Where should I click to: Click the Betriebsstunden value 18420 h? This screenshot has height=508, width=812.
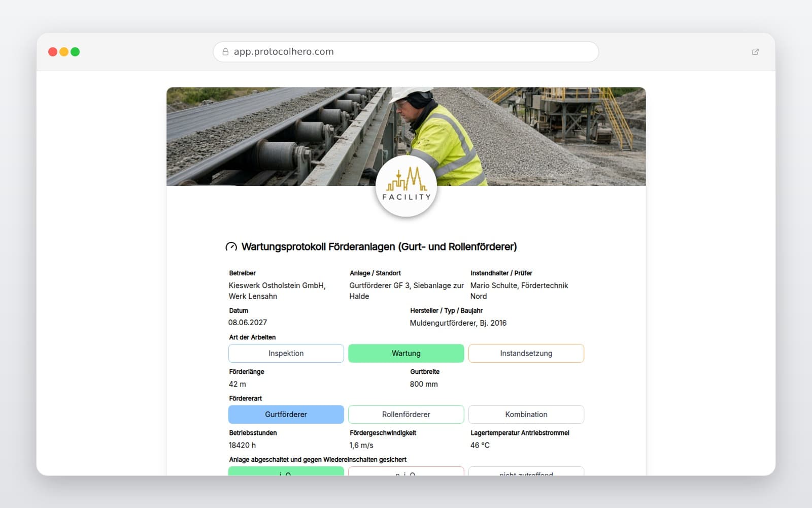[242, 445]
